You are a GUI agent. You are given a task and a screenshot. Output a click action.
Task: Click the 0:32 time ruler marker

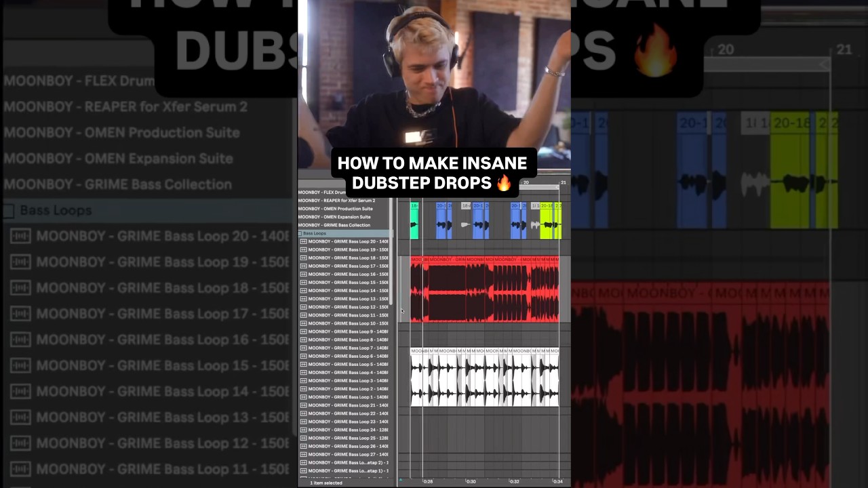[x=514, y=481]
